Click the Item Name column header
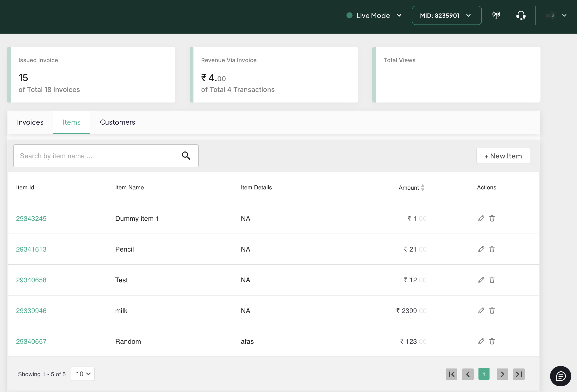Screen dimensions: 577x392 (129, 187)
